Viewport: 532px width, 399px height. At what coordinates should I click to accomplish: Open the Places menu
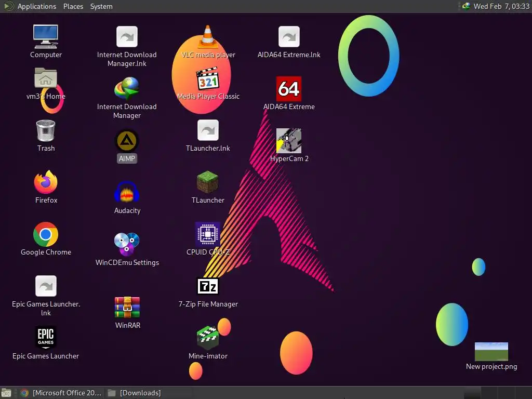[x=73, y=6]
